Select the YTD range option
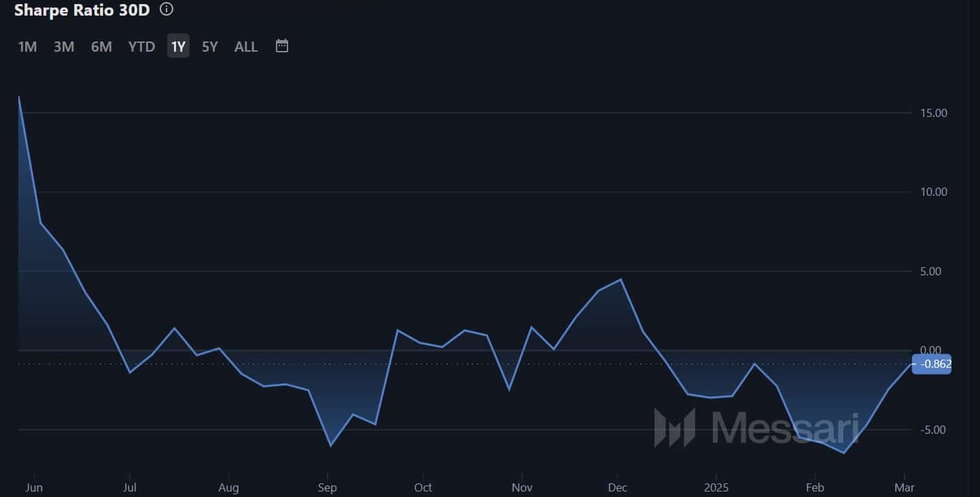980x497 pixels. tap(141, 46)
